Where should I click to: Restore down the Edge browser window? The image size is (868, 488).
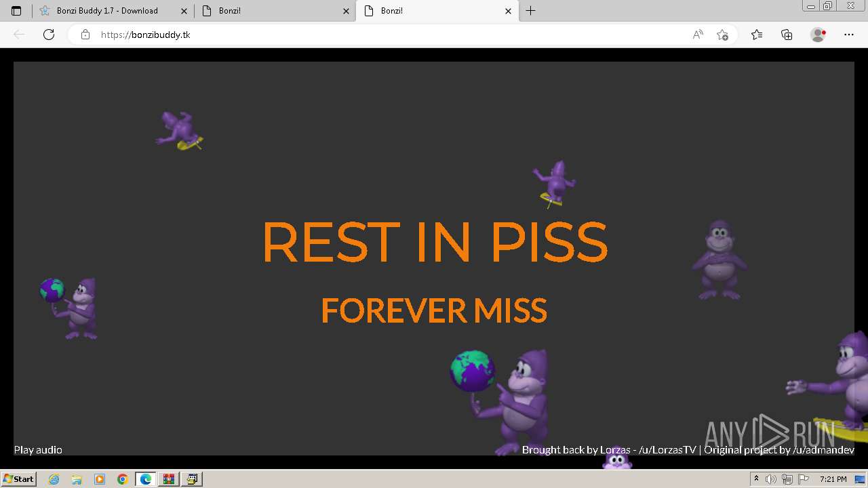828,5
